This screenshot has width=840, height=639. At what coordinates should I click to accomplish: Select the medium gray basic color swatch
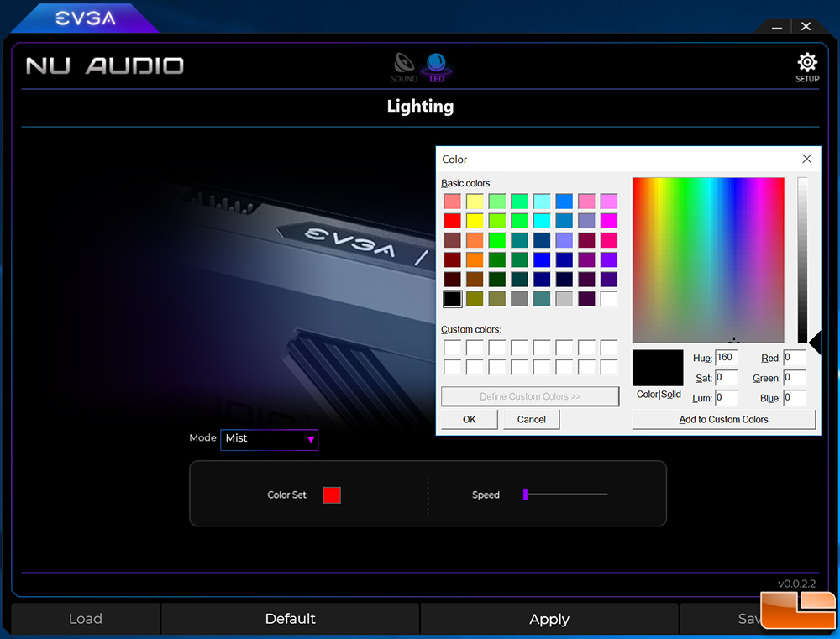(x=519, y=299)
